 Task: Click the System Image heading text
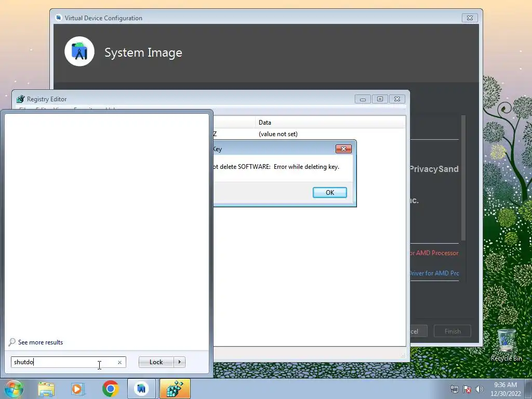[x=143, y=52]
